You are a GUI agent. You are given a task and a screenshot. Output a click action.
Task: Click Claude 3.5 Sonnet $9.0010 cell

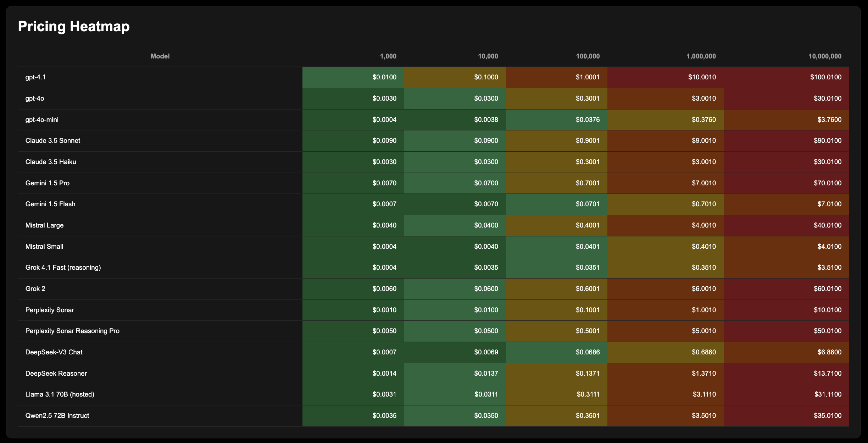(x=703, y=141)
